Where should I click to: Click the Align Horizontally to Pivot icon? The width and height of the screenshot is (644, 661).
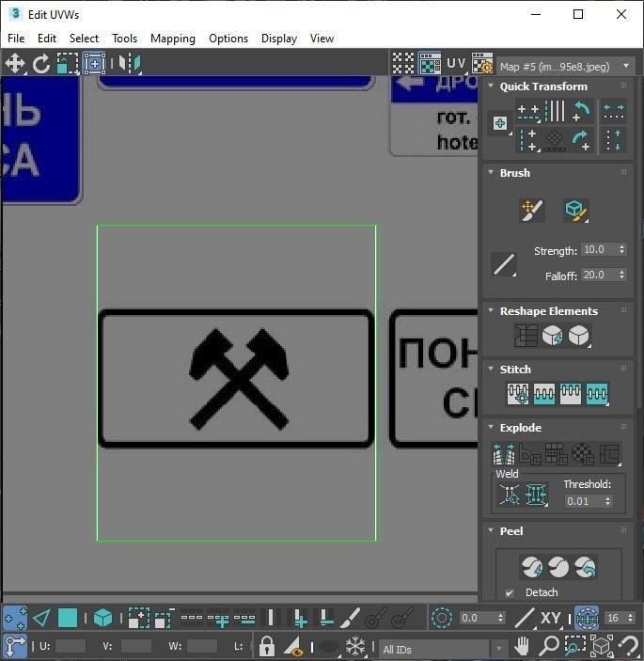pos(528,111)
